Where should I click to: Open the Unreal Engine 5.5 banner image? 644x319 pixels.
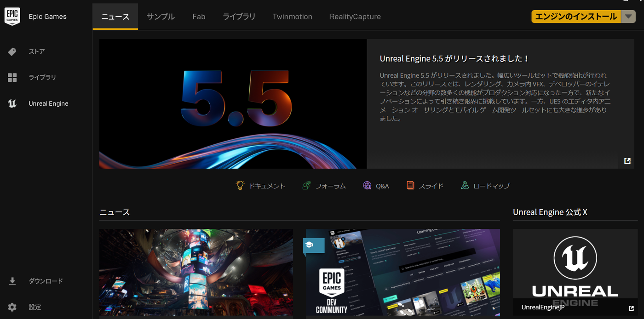[233, 104]
